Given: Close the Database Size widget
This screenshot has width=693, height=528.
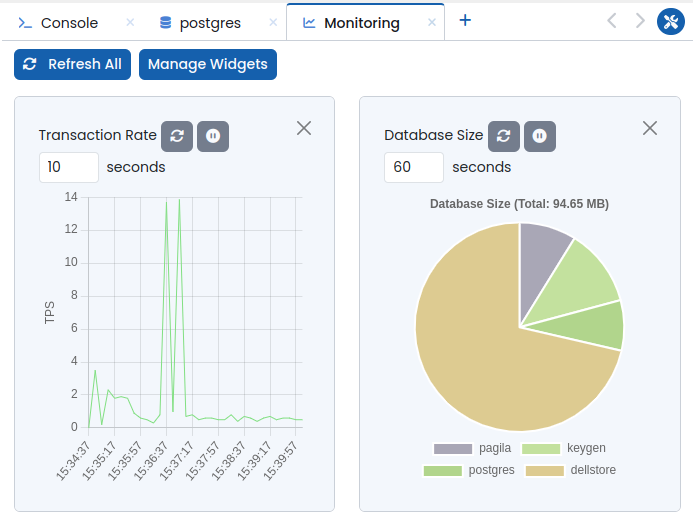Looking at the screenshot, I should click(650, 128).
